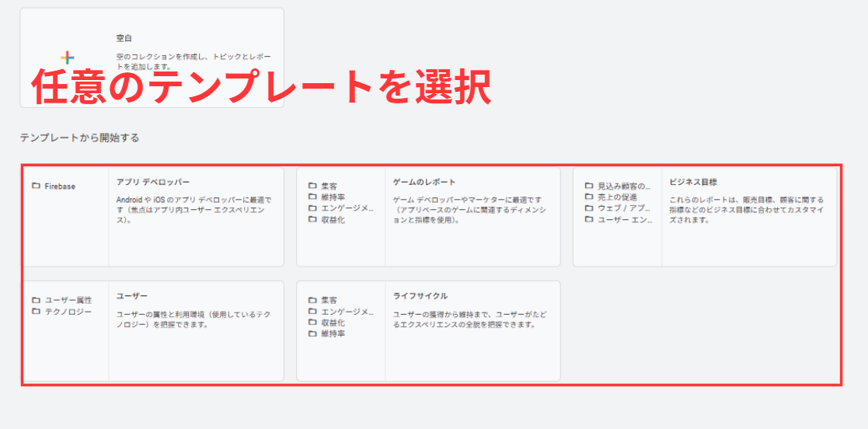Click 集客 folder icon in ゲームのレポート card
The width and height of the screenshot is (868, 429).
click(312, 187)
